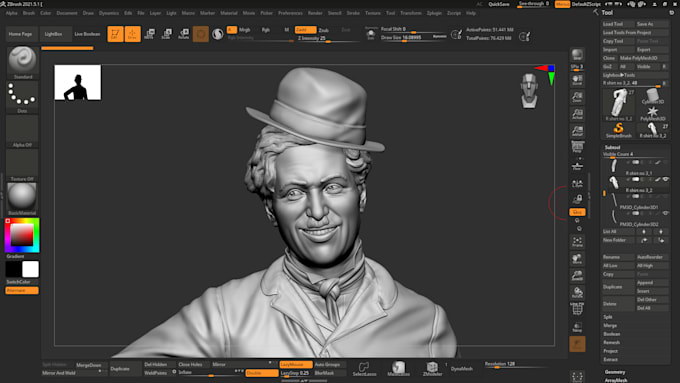Expand the Split section
680x383 pixels.
pos(608,317)
